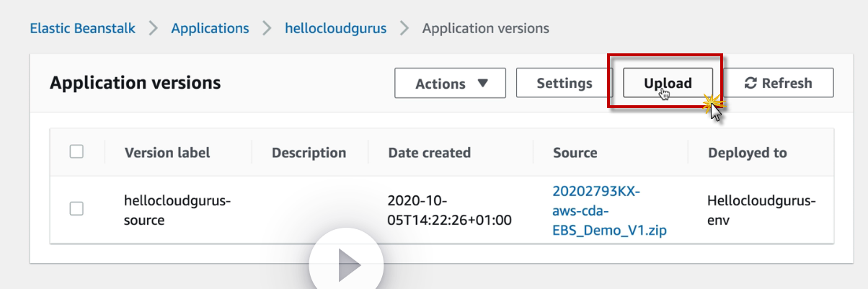Sort by the Version label column header
This screenshot has height=289, width=868.
click(167, 153)
